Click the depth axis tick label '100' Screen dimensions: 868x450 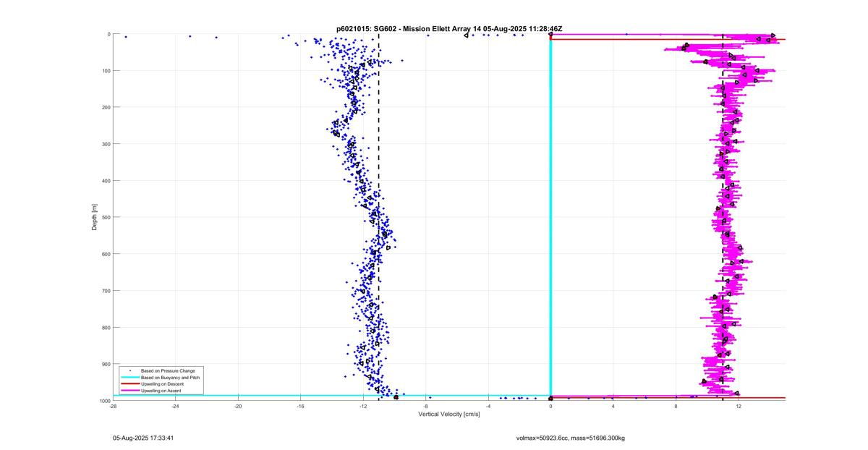[106, 71]
